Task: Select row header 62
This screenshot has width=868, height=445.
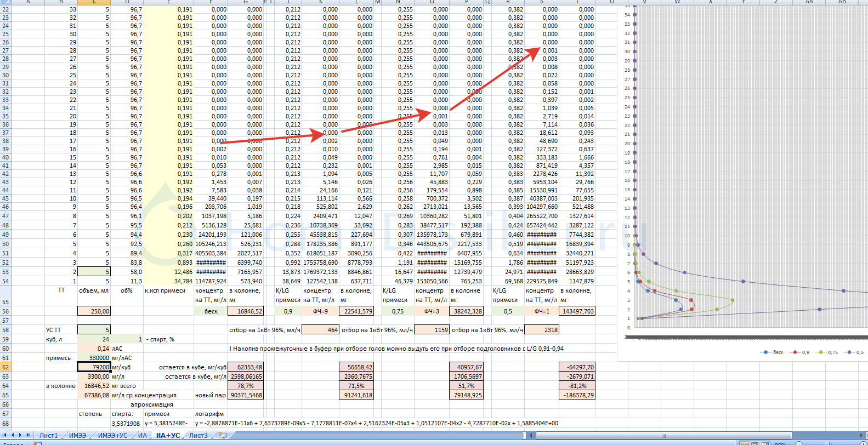Action: point(5,367)
